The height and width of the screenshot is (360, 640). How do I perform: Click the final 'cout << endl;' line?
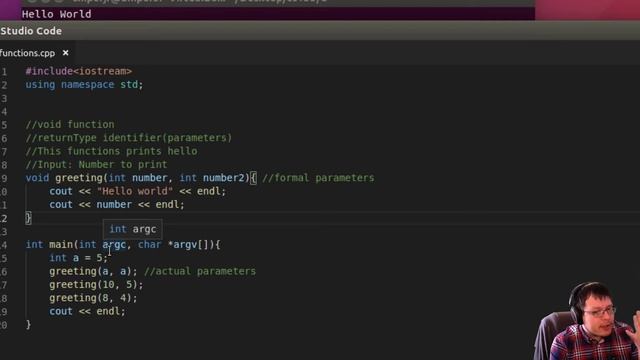(x=87, y=311)
